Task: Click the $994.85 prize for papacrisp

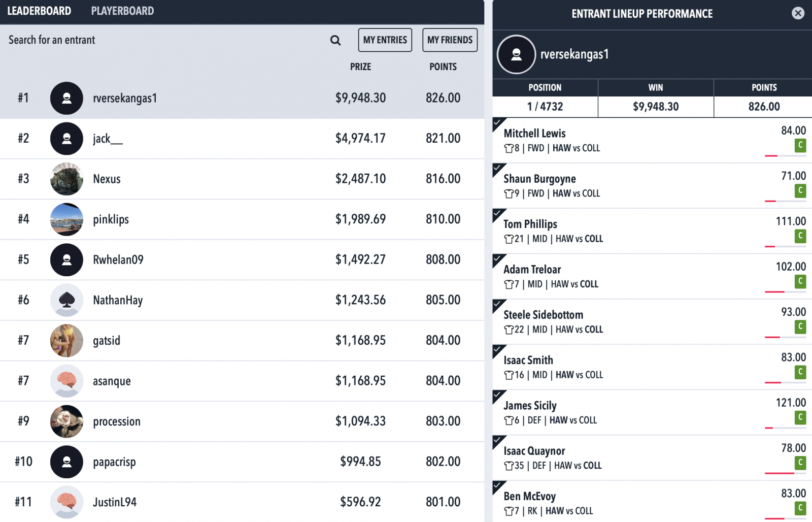Action: coord(360,462)
